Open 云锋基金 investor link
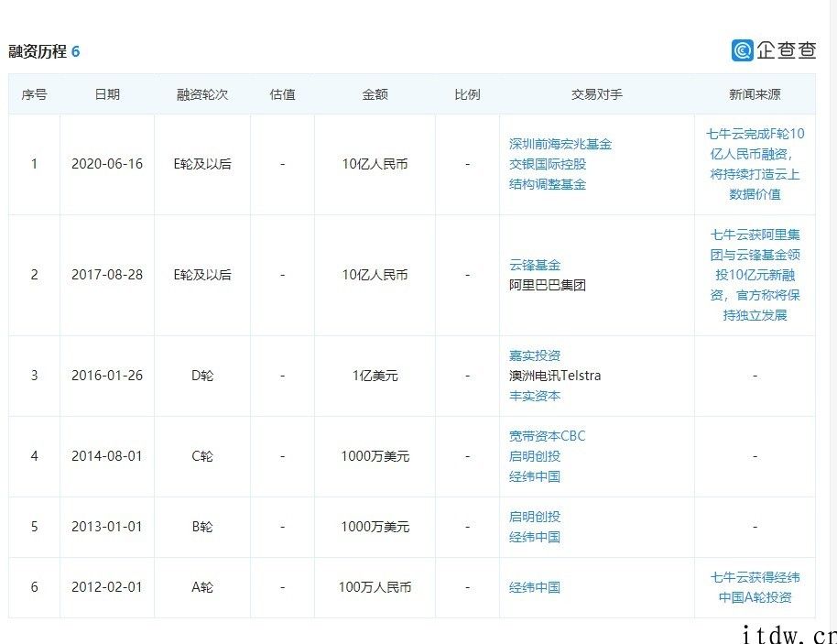 [534, 265]
